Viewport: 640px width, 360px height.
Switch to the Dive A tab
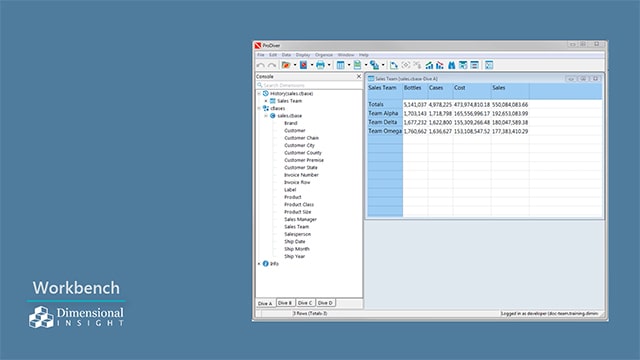(265, 303)
